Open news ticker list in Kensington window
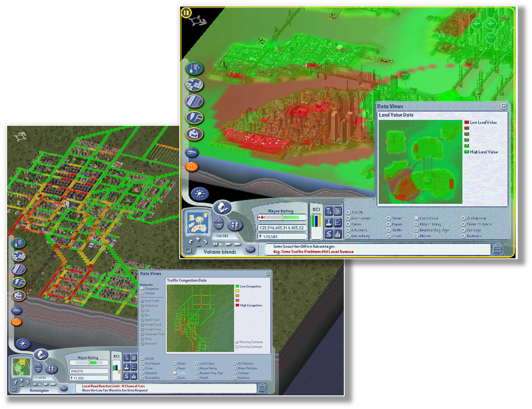The image size is (532, 409). click(x=262, y=388)
